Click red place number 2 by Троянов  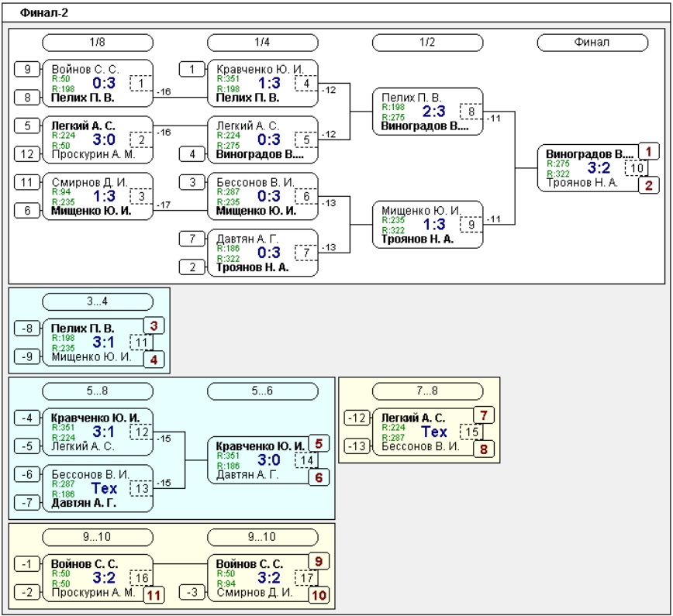point(648,185)
